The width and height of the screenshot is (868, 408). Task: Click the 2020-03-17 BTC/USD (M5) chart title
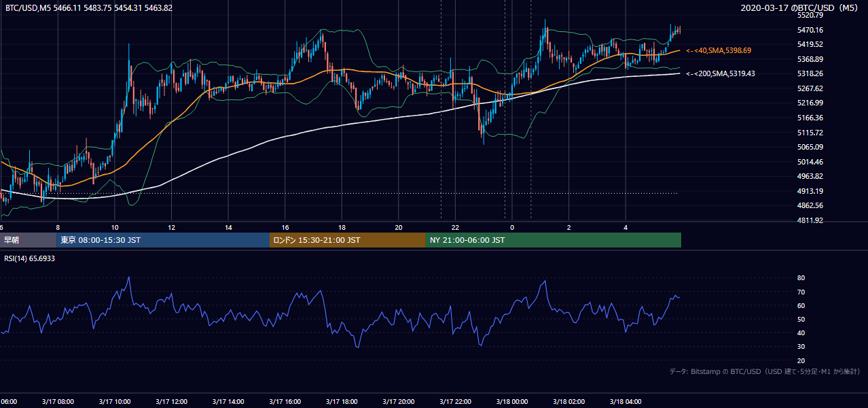click(801, 7)
